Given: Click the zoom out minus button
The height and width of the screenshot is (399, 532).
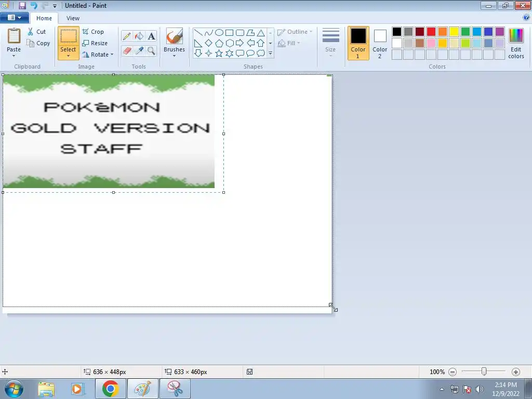Looking at the screenshot, I should 453,372.
